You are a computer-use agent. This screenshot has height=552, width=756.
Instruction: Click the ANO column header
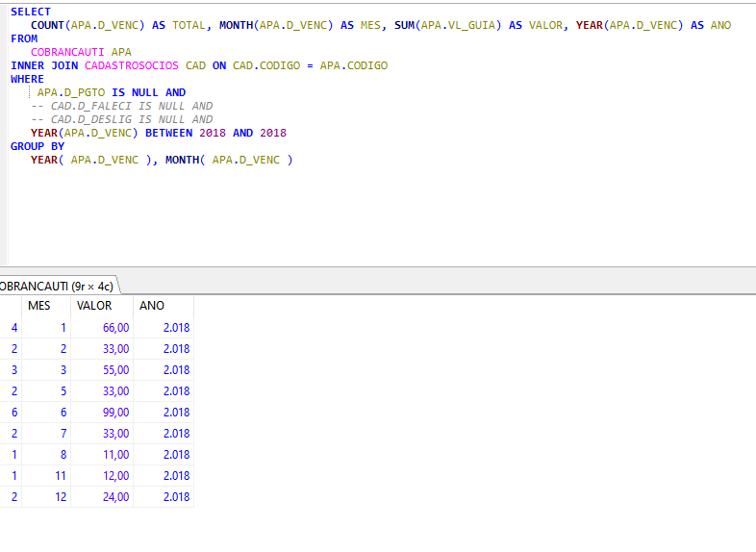pyautogui.click(x=152, y=306)
